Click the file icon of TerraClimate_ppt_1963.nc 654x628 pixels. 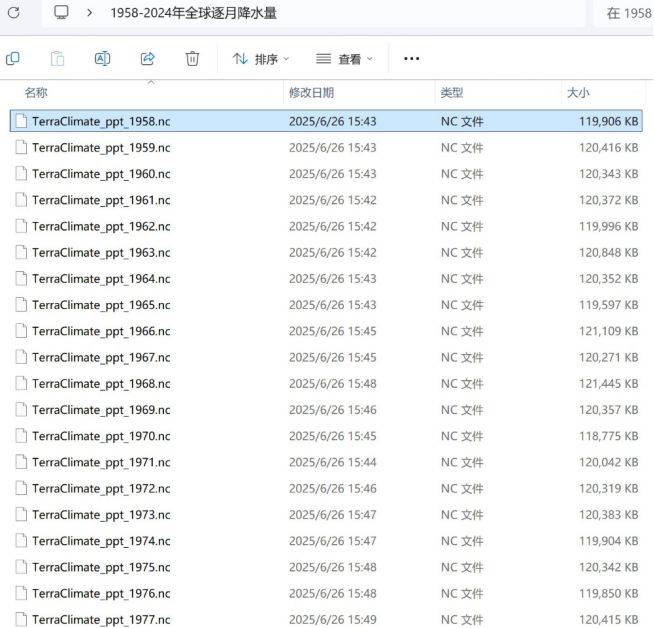(x=21, y=252)
